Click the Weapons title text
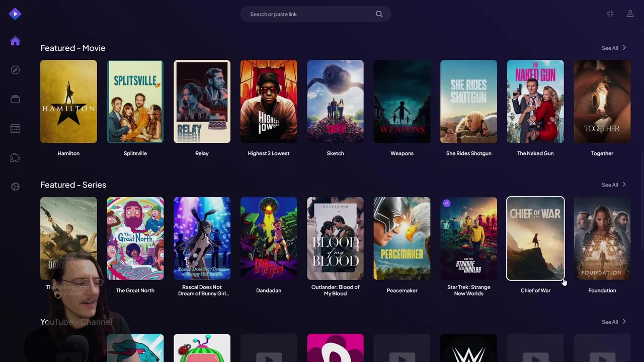644x362 pixels. pos(402,153)
